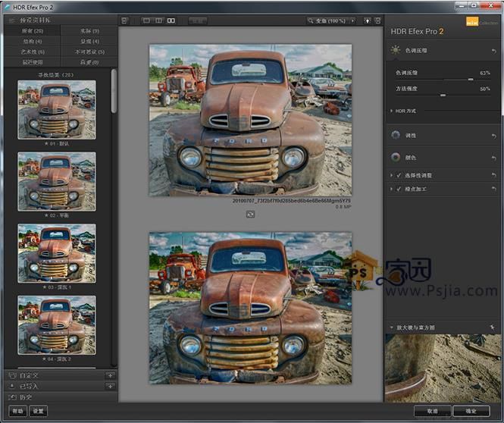Add a custom preset with the 自定义 plus
The height and width of the screenshot is (423, 504).
111,375
